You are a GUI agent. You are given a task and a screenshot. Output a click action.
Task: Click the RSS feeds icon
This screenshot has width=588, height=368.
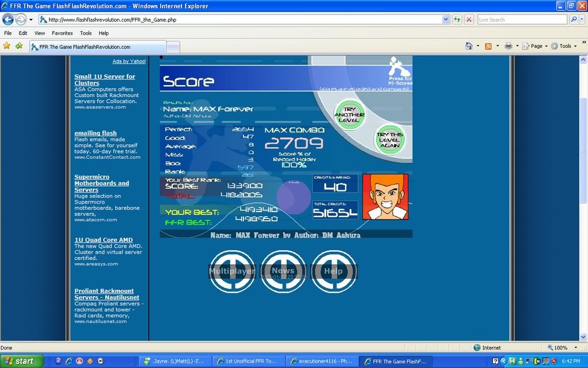click(488, 46)
